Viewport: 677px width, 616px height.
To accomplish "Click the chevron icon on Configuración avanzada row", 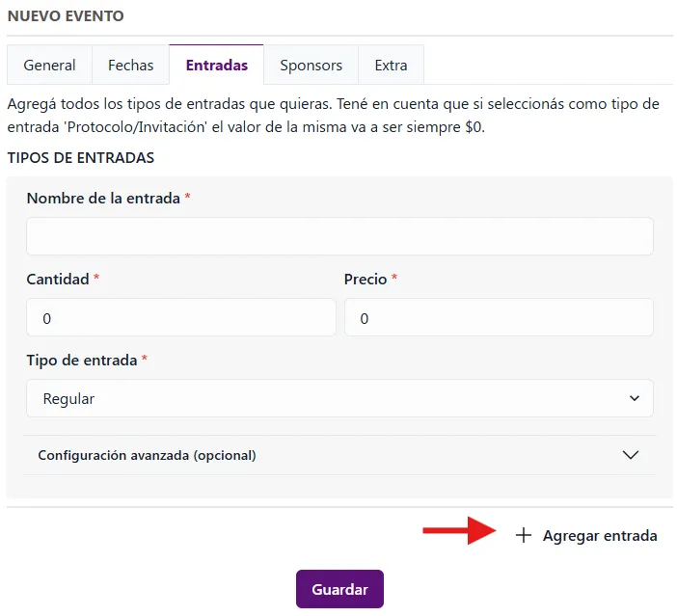I will click(631, 455).
